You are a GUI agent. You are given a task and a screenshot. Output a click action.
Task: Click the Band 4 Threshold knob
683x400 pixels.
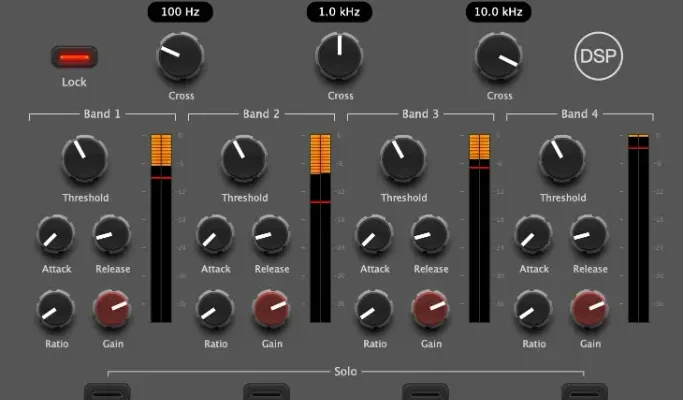563,158
